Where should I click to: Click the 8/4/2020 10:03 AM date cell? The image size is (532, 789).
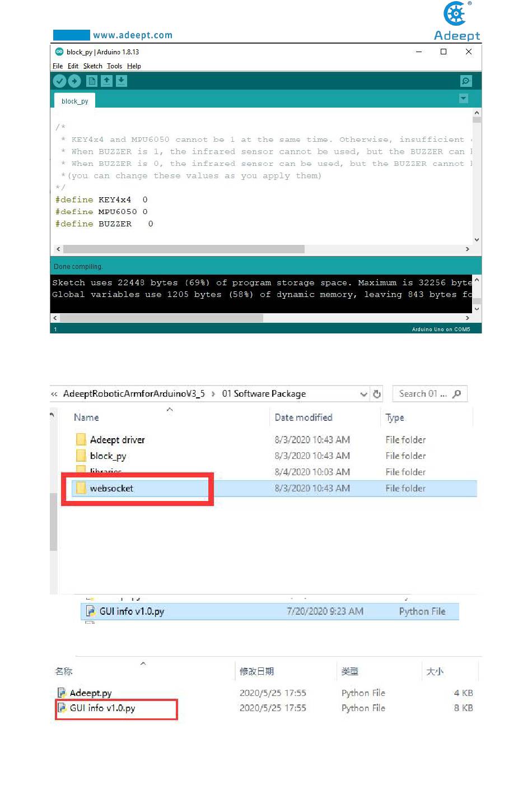pyautogui.click(x=312, y=472)
